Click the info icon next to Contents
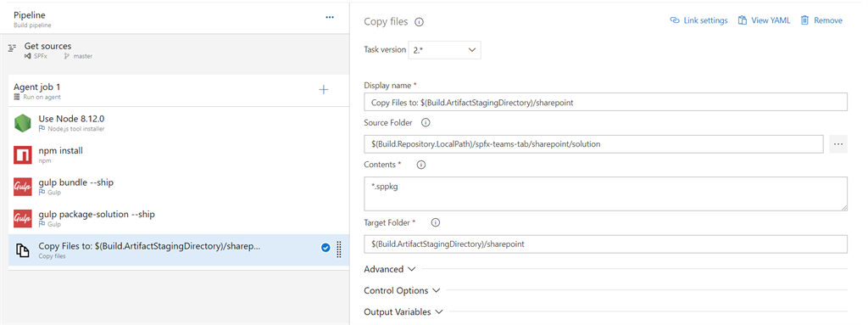 420,165
